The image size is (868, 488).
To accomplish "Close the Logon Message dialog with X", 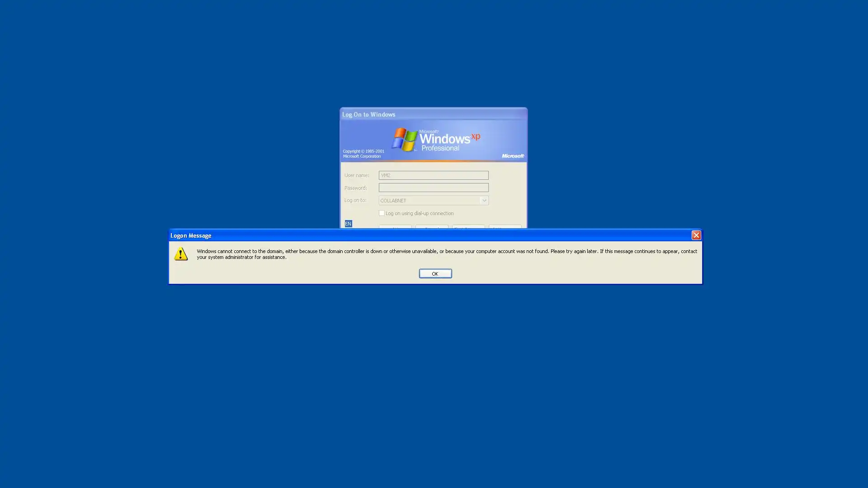I will point(696,235).
